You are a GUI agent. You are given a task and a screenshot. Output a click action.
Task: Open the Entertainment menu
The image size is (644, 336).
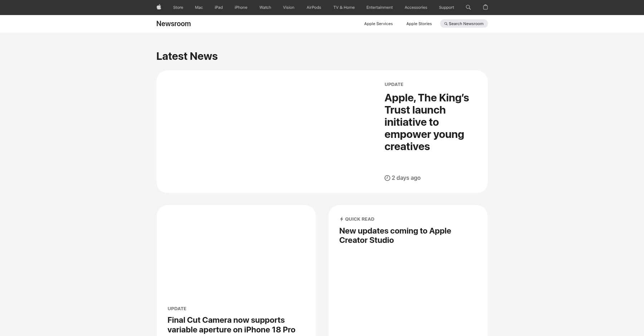point(380,8)
